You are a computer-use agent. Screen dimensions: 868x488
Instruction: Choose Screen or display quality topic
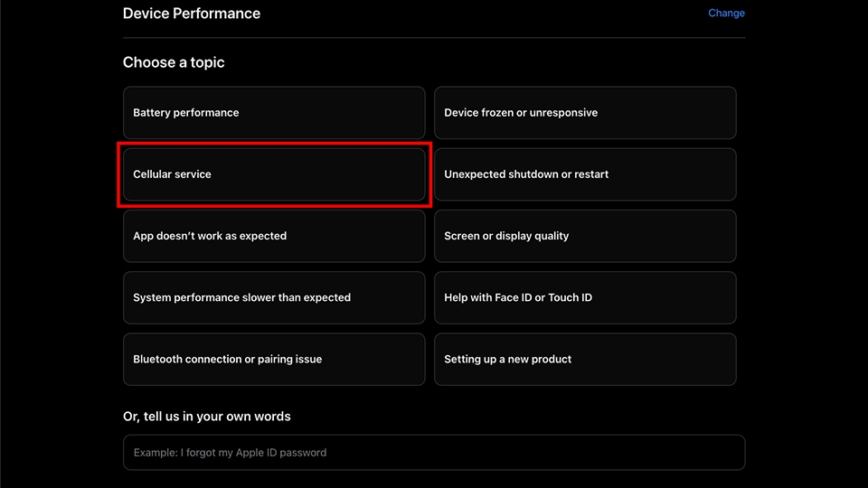coord(585,236)
